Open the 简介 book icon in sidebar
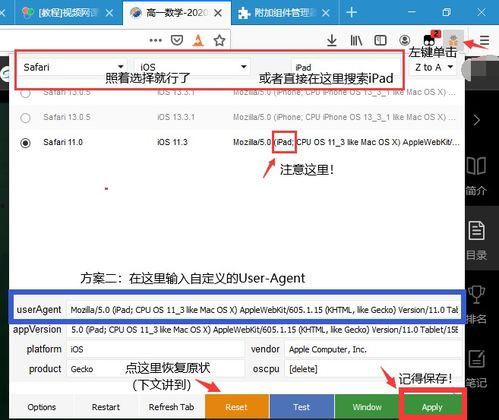This screenshot has height=420, width=499. click(476, 166)
